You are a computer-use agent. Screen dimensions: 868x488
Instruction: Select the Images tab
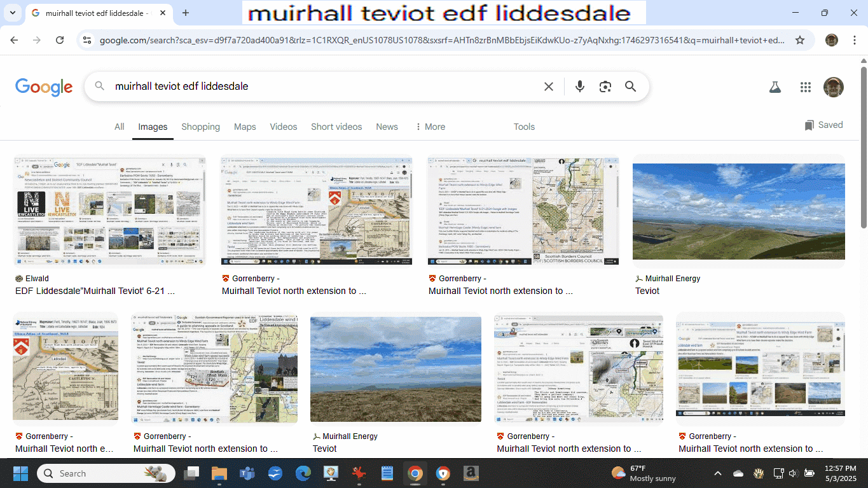coord(153,127)
